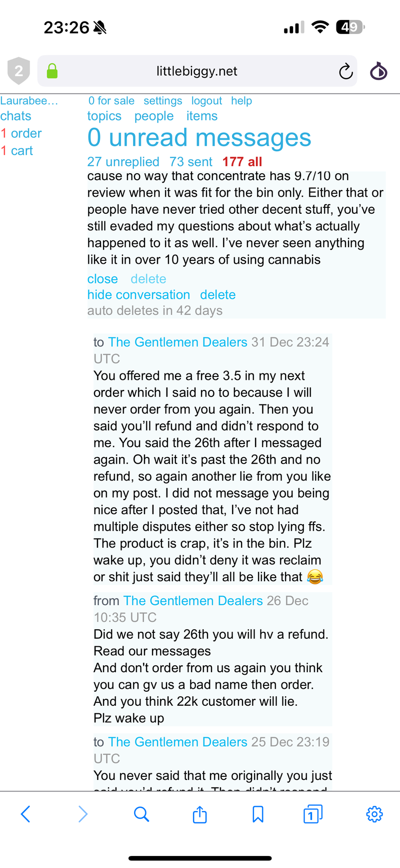Tap the security level shield icon
The height and width of the screenshot is (868, 400).
(18, 71)
